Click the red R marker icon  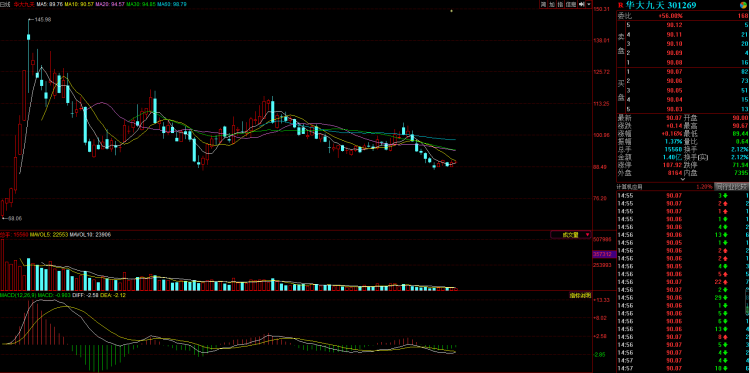pos(621,5)
